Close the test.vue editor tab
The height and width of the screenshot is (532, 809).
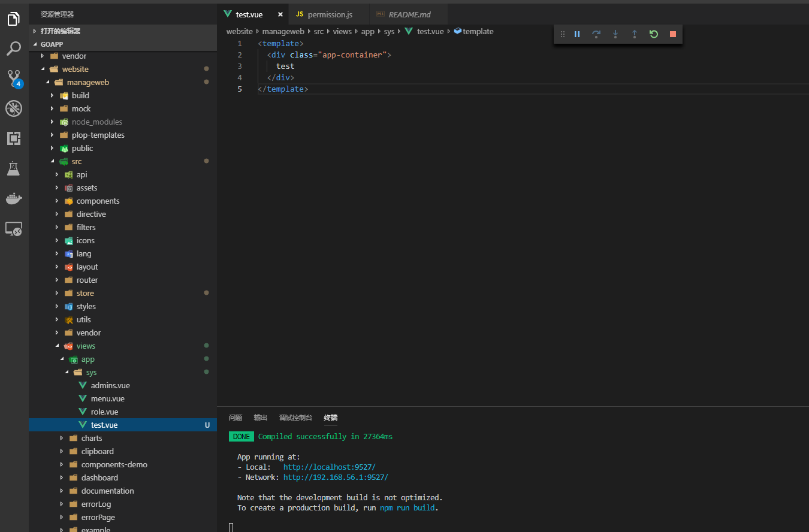(280, 14)
